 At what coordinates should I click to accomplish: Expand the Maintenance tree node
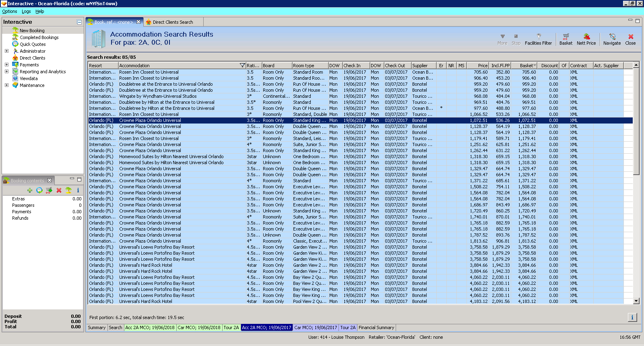[x=6, y=85]
